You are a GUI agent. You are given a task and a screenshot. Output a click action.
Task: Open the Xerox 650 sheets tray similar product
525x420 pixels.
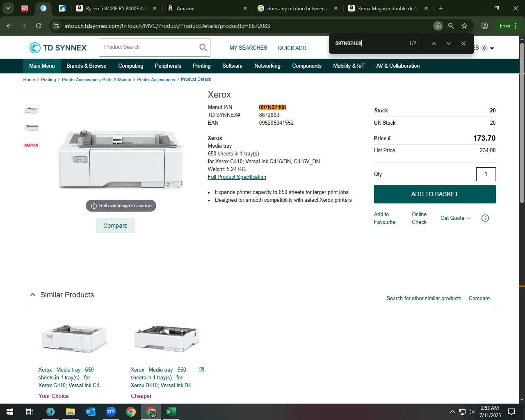click(x=69, y=377)
